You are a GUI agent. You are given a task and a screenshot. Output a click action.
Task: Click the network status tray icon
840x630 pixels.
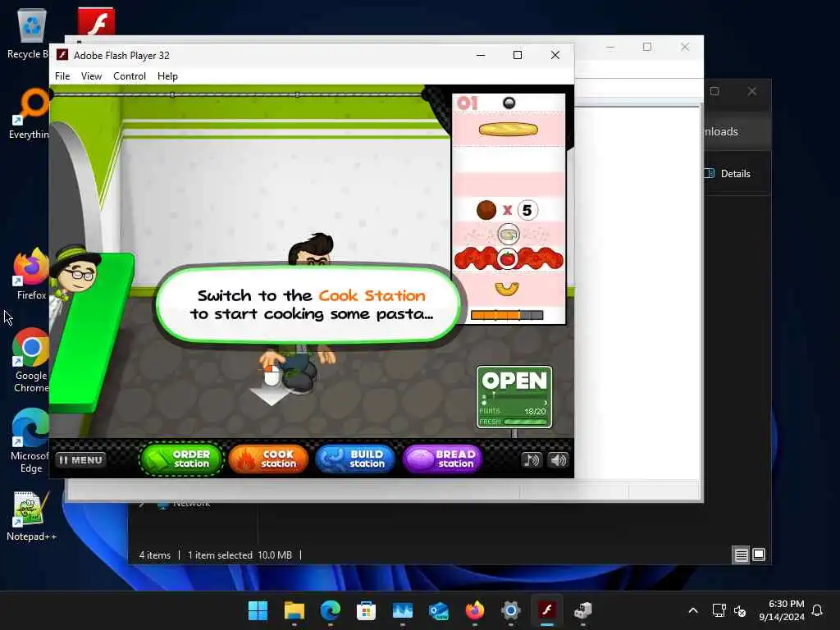[719, 610]
